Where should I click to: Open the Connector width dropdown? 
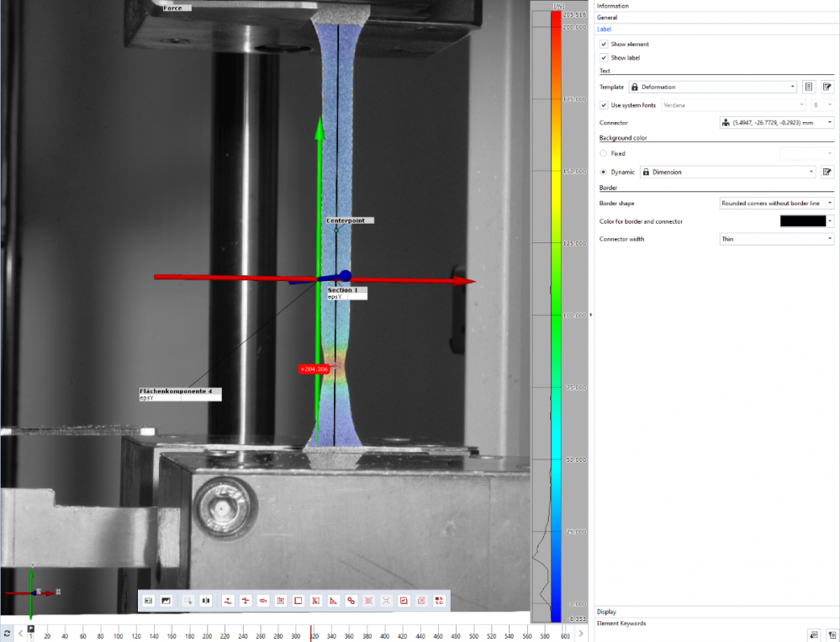[x=776, y=239]
